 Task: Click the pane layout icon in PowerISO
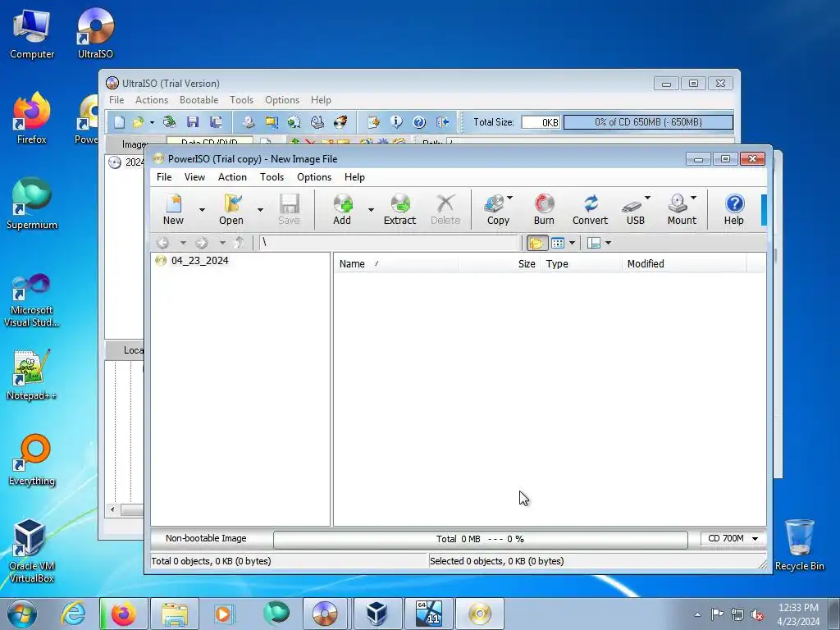coord(594,243)
